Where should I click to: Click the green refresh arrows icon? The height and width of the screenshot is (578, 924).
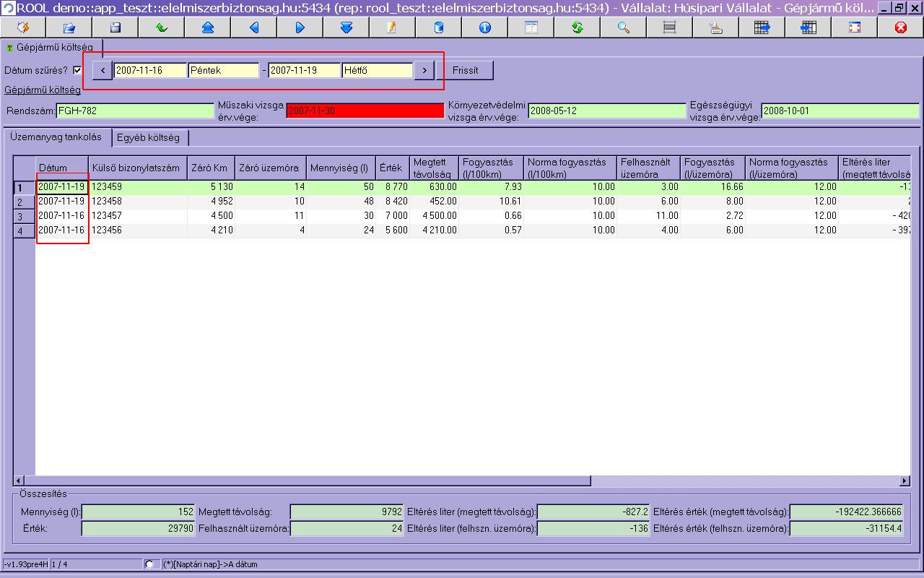point(577,27)
